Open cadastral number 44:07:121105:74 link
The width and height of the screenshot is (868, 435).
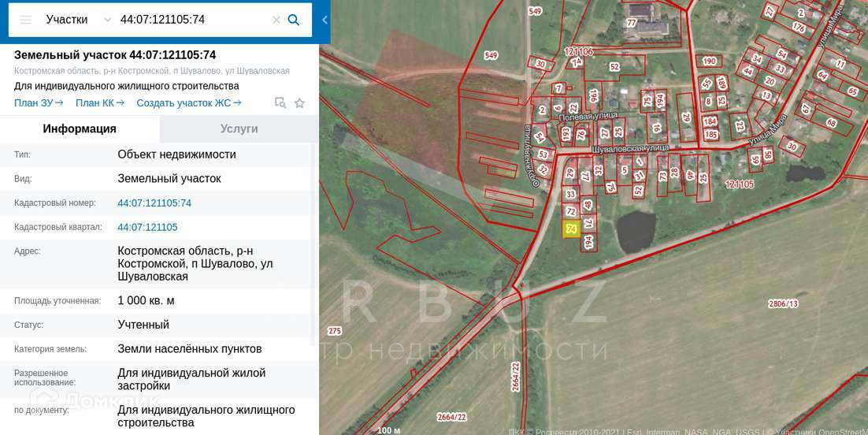pos(154,203)
